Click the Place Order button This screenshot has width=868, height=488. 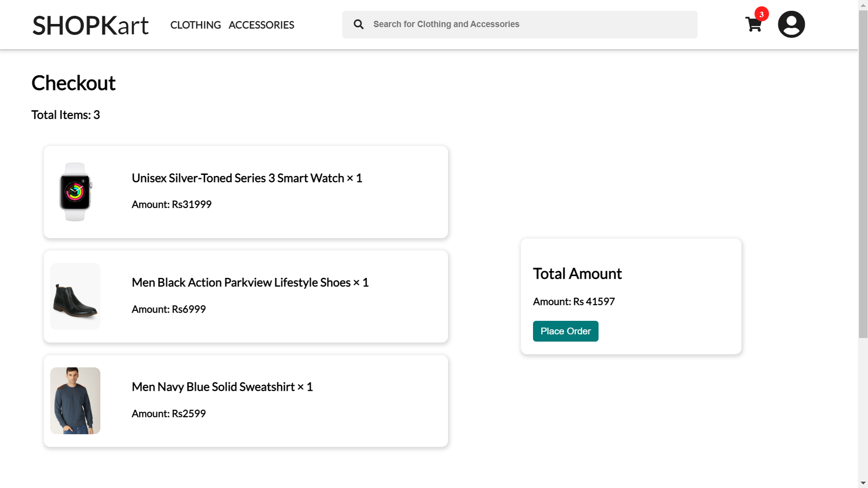565,331
